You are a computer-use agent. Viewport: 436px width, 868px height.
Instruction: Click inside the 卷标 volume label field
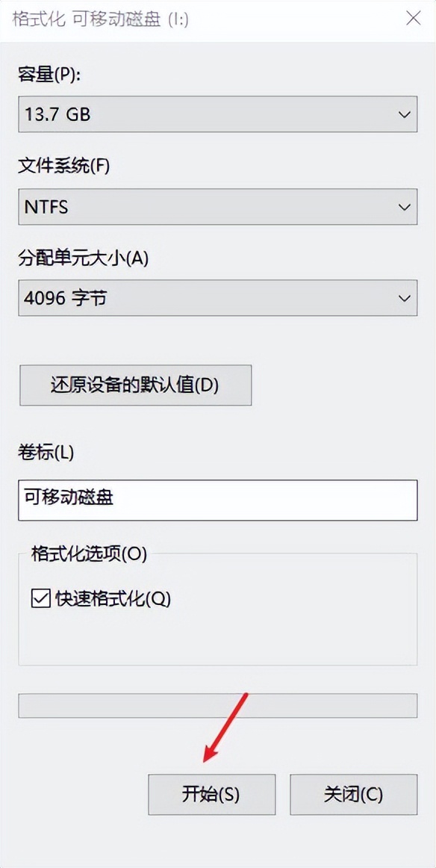(217, 500)
